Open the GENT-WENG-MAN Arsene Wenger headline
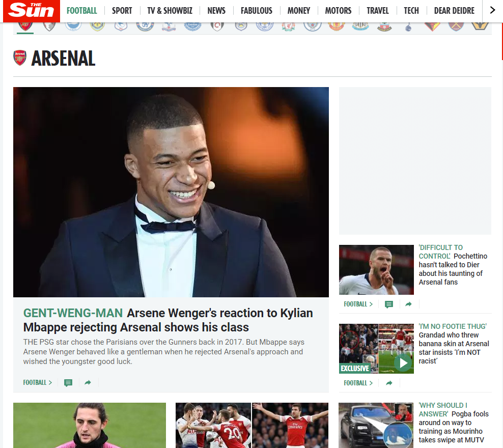 [168, 320]
